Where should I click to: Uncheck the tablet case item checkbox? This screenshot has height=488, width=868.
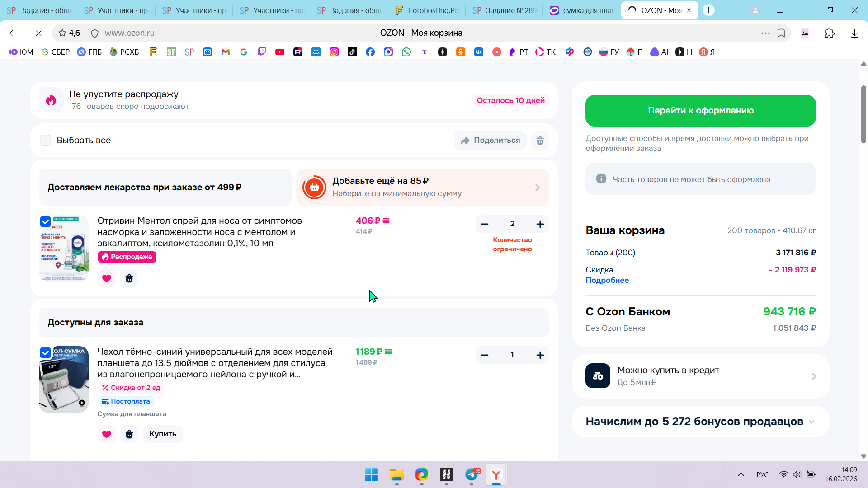click(45, 352)
